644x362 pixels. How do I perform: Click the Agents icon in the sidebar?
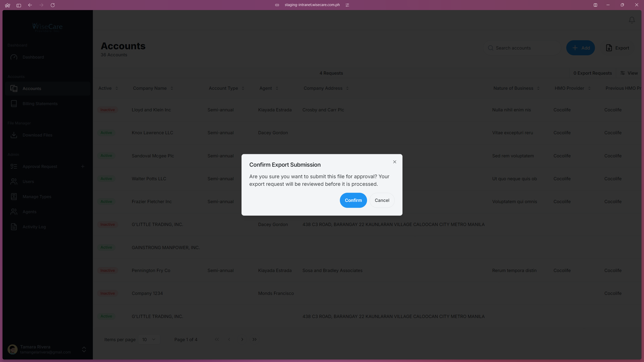(14, 212)
